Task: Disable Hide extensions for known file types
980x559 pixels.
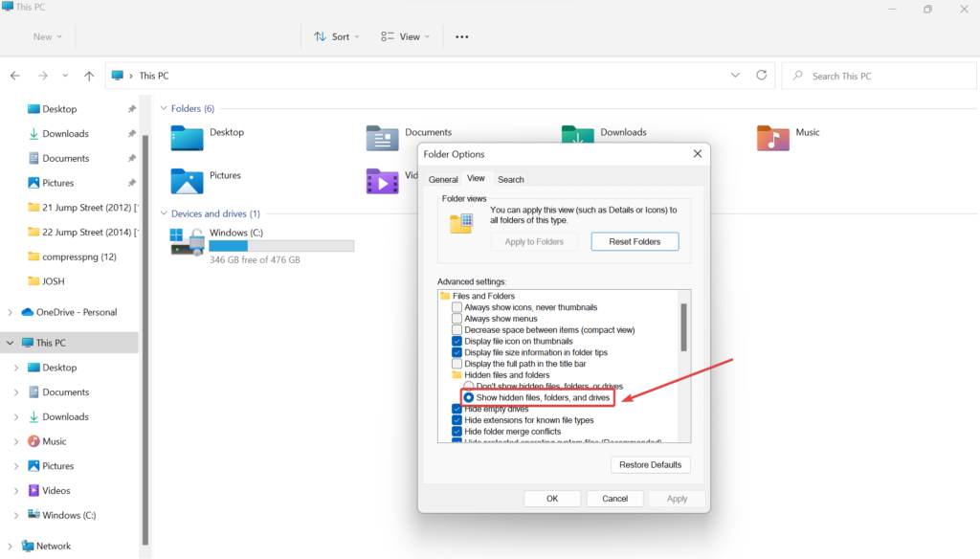Action: [x=455, y=419]
